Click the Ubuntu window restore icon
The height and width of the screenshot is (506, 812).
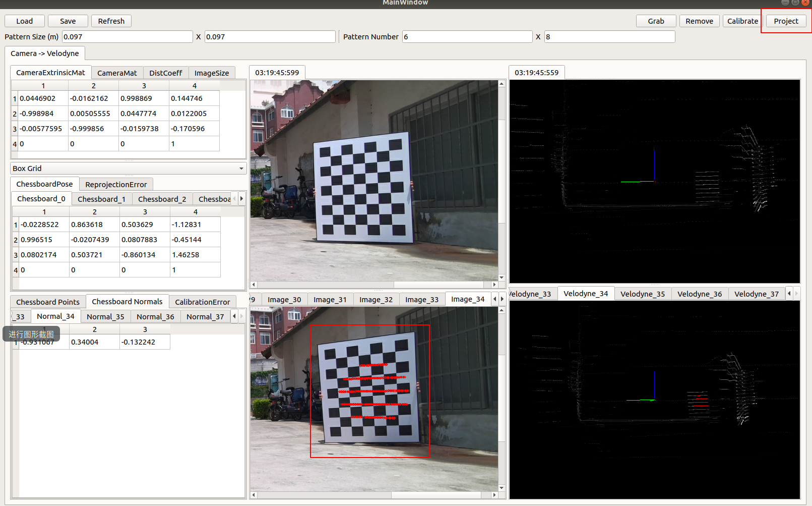pyautogui.click(x=795, y=3)
